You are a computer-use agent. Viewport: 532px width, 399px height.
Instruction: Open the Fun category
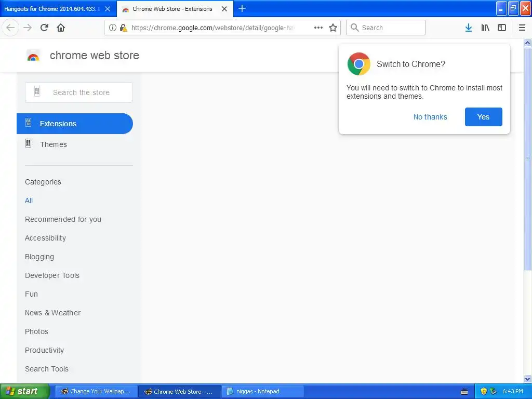pos(31,294)
